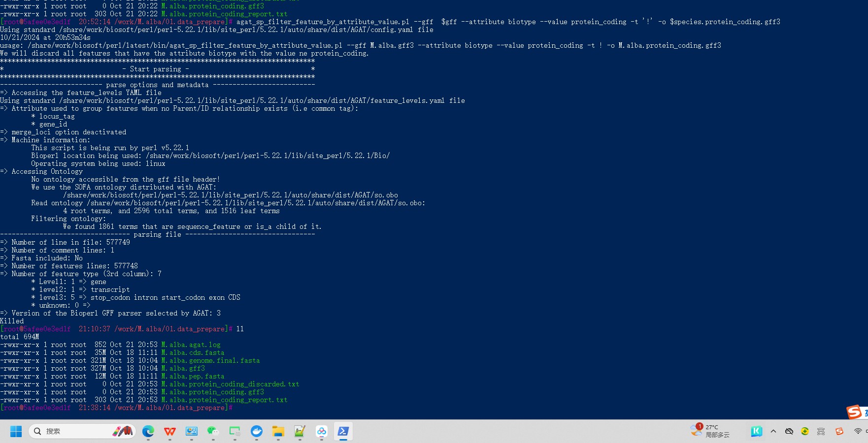The width and height of the screenshot is (868, 443).
Task: Open Docker Desktop from the taskbar
Action: pos(257,432)
